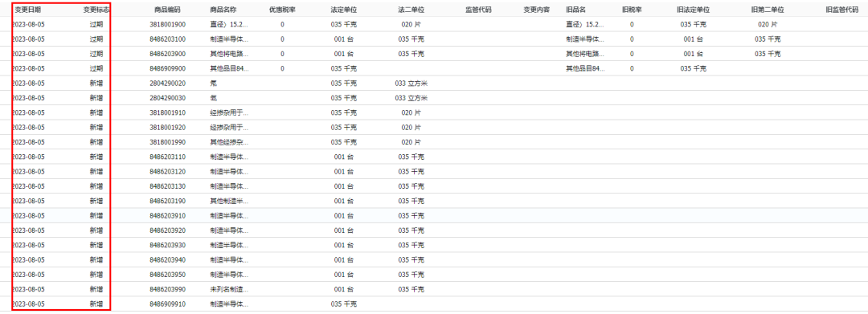Click the '其他经掺杂...' product name cell
The width and height of the screenshot is (868, 314).
229,142
